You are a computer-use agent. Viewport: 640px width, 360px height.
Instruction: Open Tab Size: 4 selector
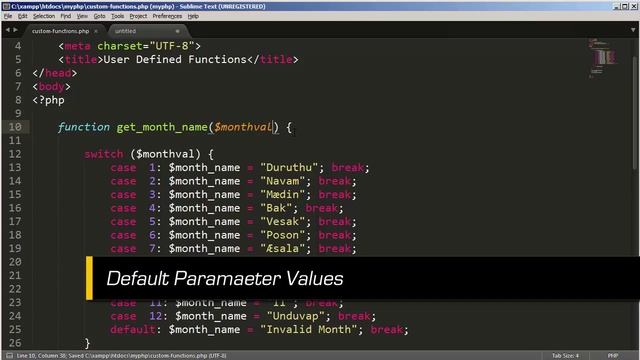(565, 356)
